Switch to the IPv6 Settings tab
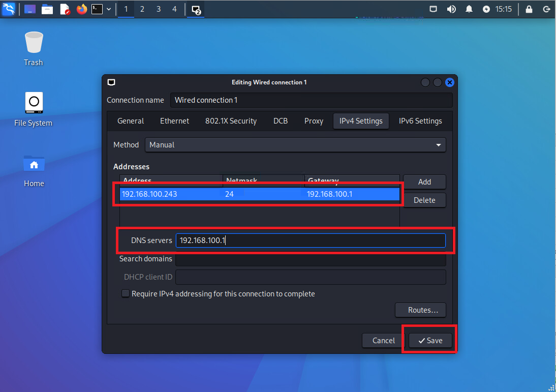The width and height of the screenshot is (556, 392). (x=420, y=121)
